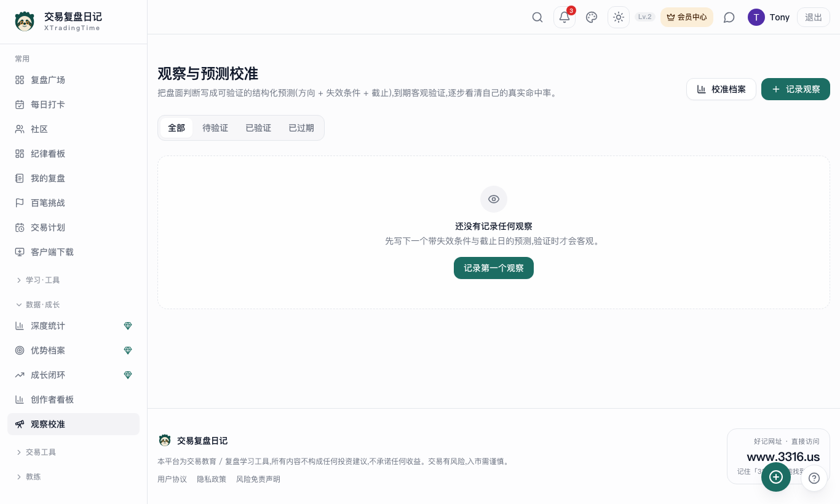Image resolution: width=840 pixels, height=504 pixels.
Task: Click the floating help question icon
Action: coord(814,478)
